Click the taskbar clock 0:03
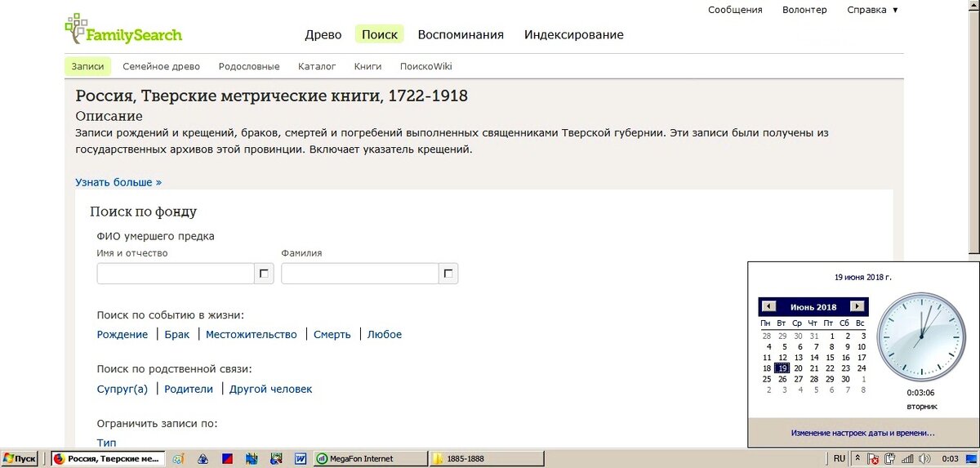980x468 pixels. 950,459
